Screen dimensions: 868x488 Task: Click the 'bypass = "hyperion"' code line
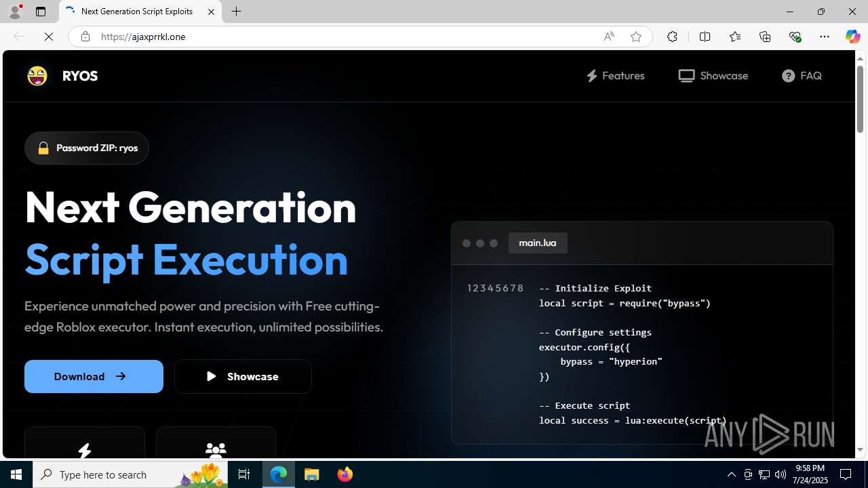coord(611,361)
